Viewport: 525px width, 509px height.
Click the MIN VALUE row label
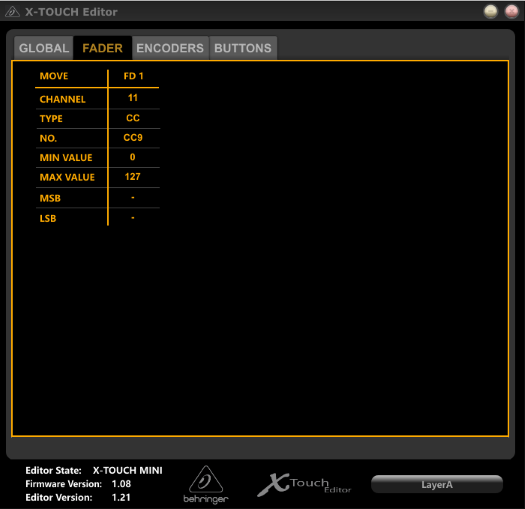click(66, 158)
